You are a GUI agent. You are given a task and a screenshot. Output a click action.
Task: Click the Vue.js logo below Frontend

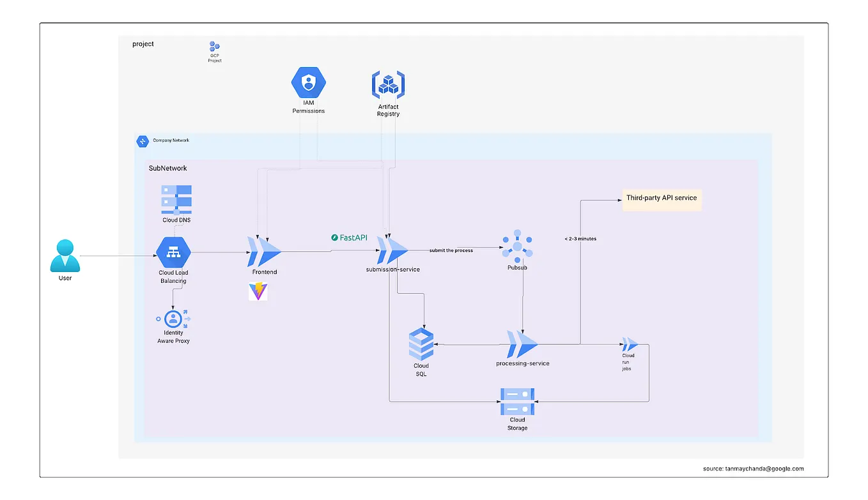click(258, 292)
